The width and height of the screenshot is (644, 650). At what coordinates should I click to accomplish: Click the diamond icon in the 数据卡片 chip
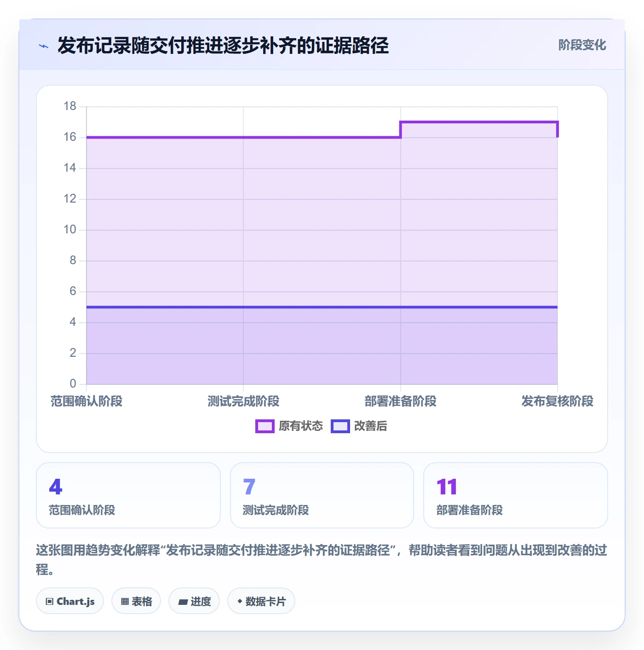pyautogui.click(x=240, y=601)
